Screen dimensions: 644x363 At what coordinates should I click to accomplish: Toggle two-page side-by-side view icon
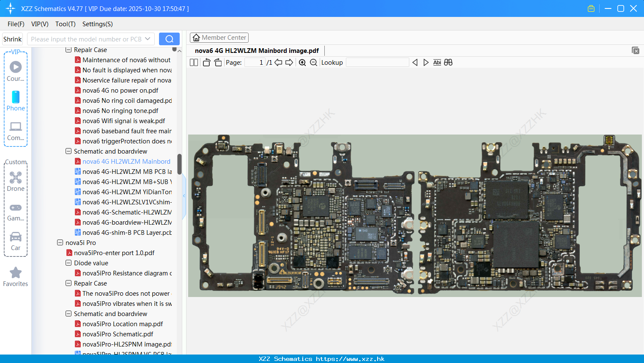click(x=194, y=62)
